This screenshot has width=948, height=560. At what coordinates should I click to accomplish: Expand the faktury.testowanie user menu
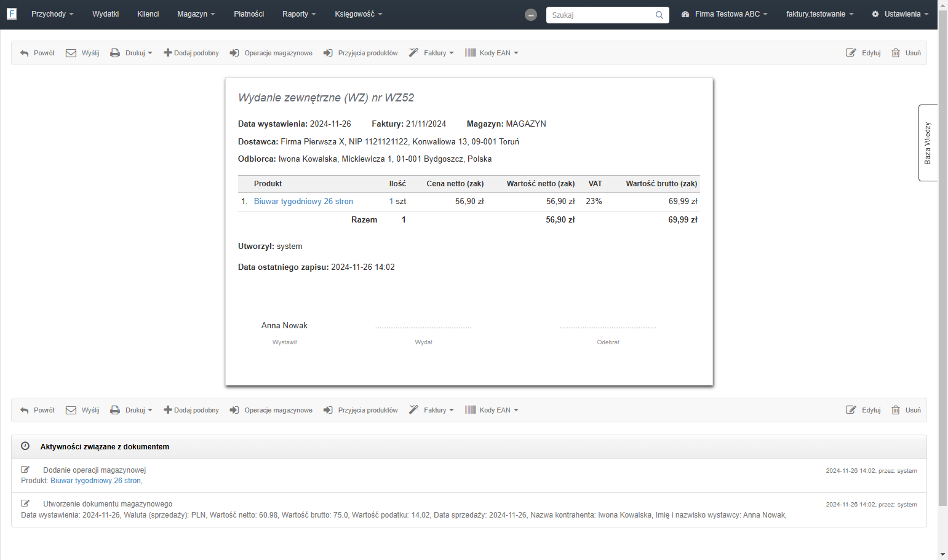pos(819,14)
